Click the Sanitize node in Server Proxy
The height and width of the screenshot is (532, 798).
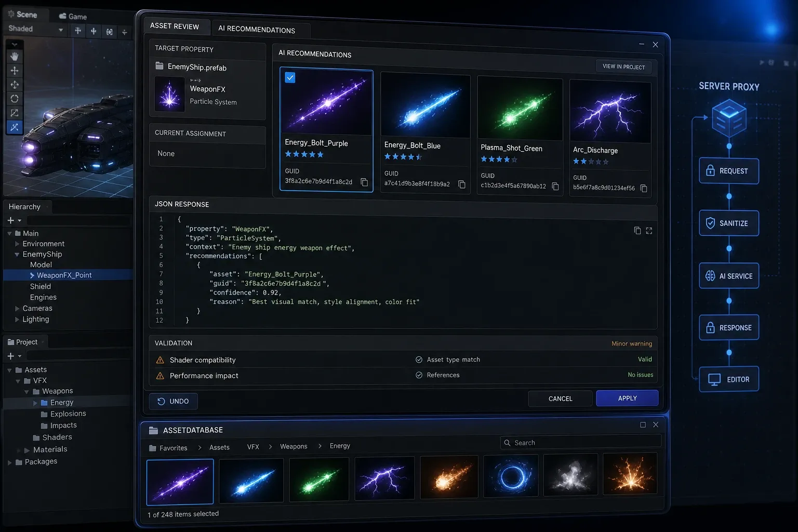point(729,223)
